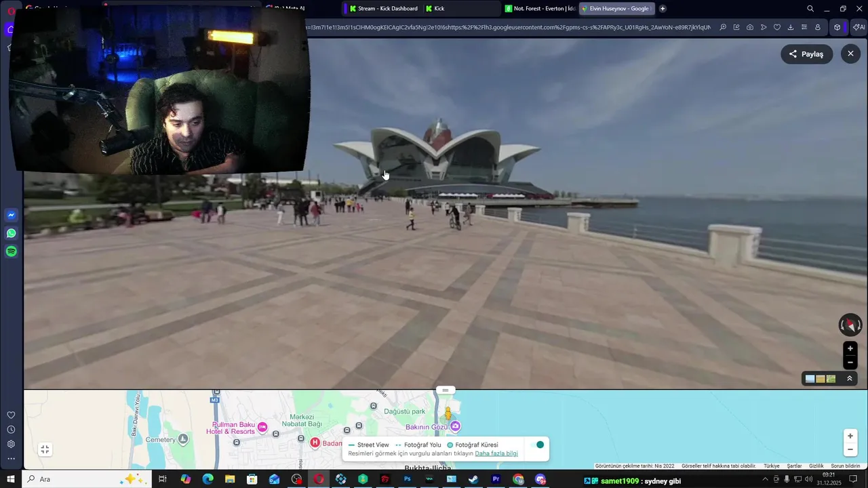
Task: Click the address bar snapshot camera icon
Action: [750, 27]
